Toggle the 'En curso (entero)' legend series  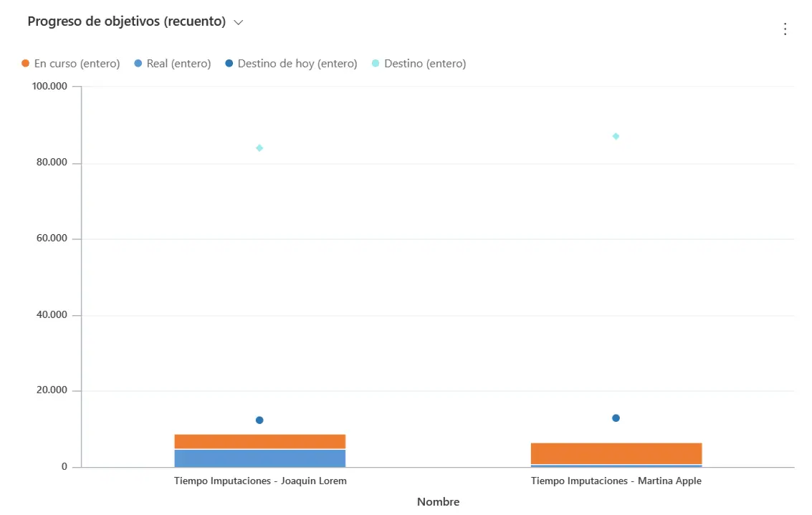pyautogui.click(x=71, y=64)
